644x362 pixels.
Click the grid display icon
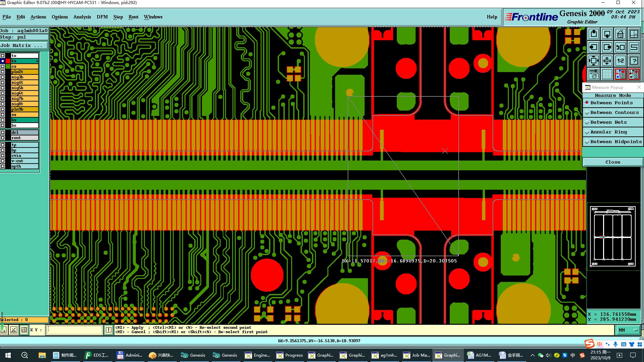click(x=607, y=74)
